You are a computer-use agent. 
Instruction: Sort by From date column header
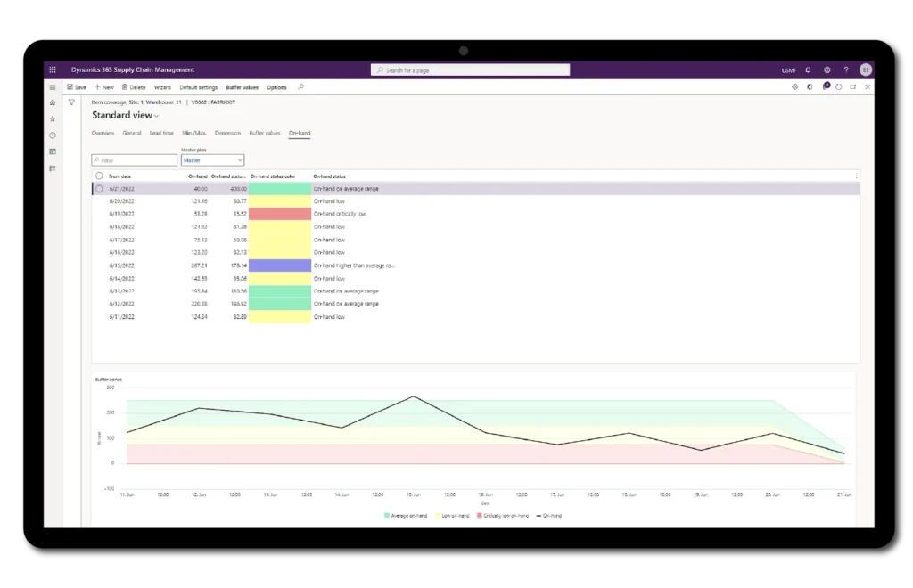pos(120,176)
